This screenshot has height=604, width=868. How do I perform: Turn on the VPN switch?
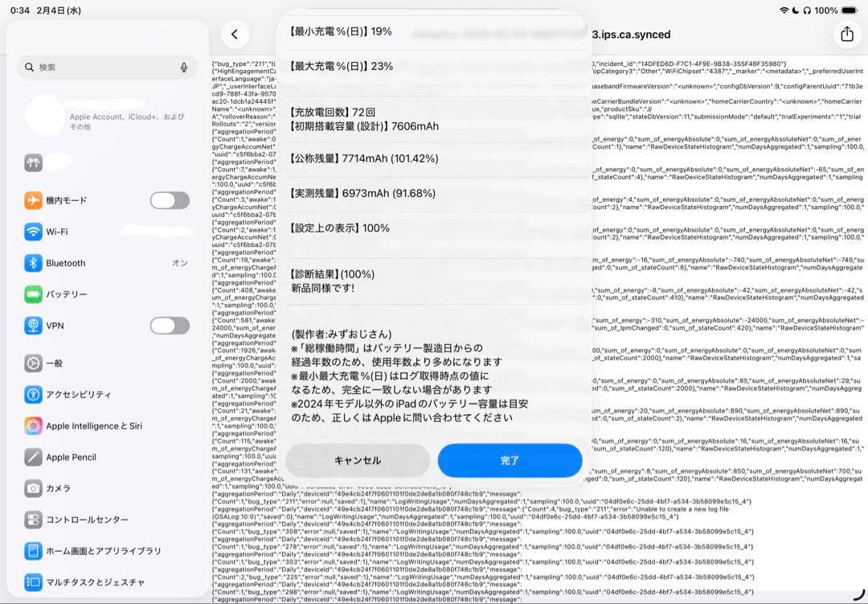point(170,326)
